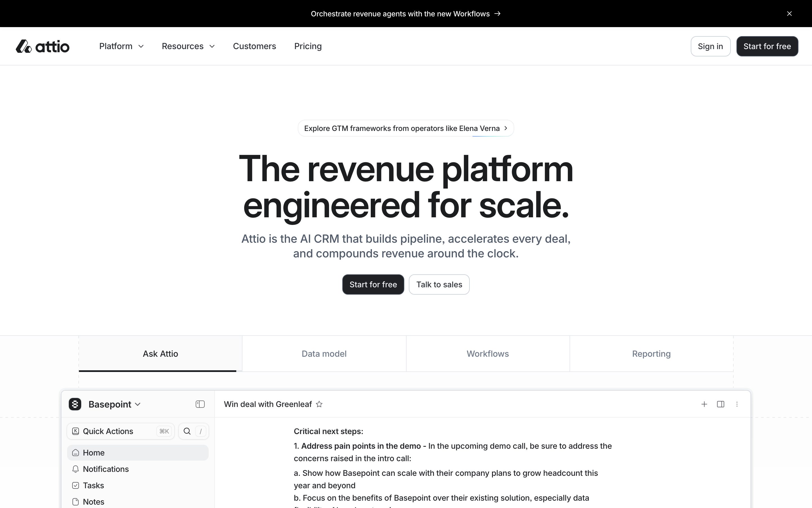Click the Critical next steps heading
The image size is (812, 508).
328,432
